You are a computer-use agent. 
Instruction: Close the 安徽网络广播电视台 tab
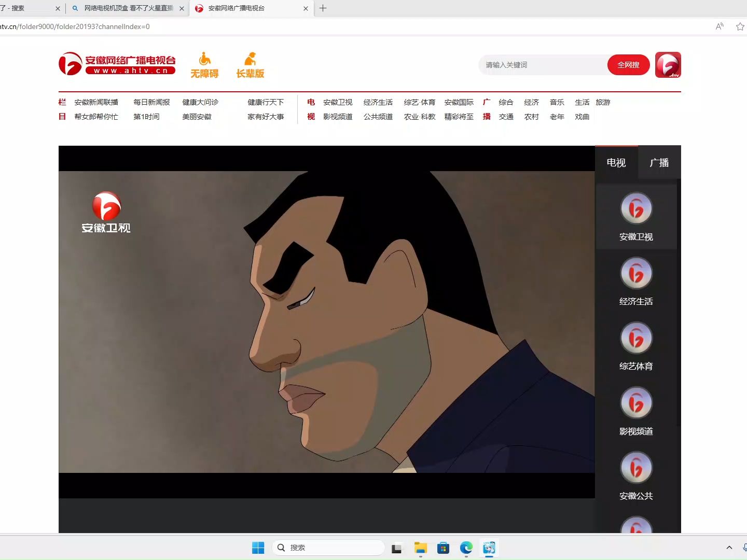coord(306,8)
